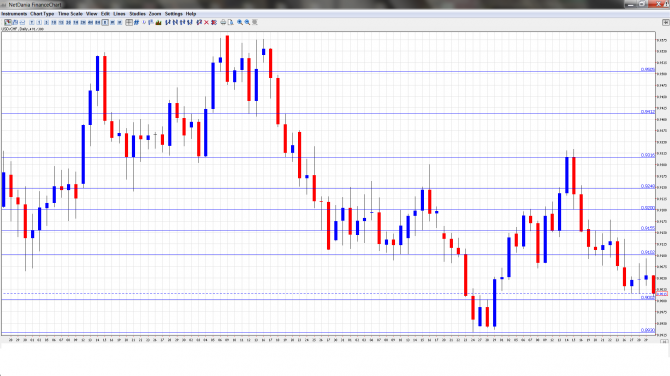Open the Chart Type menu
The image size is (670, 376).
[x=42, y=14]
